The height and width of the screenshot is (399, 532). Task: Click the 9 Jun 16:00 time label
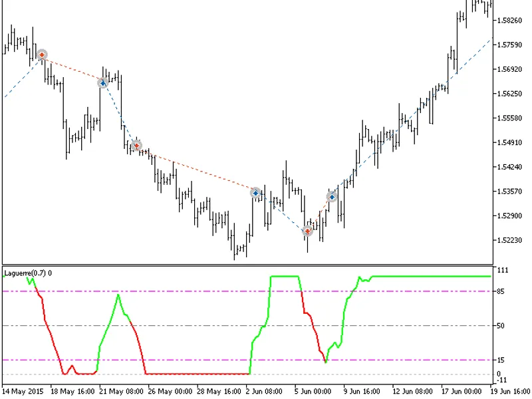[x=362, y=391]
